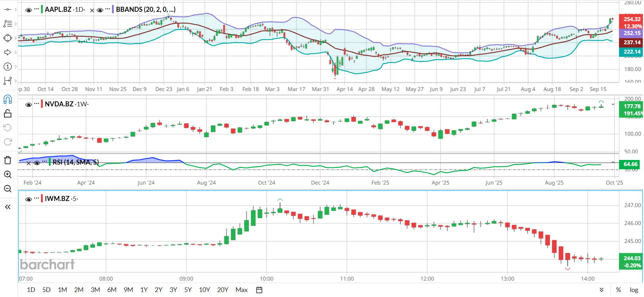This screenshot has width=644, height=297.
Task: Remove the BBANDS indicator
Action: point(92,10)
